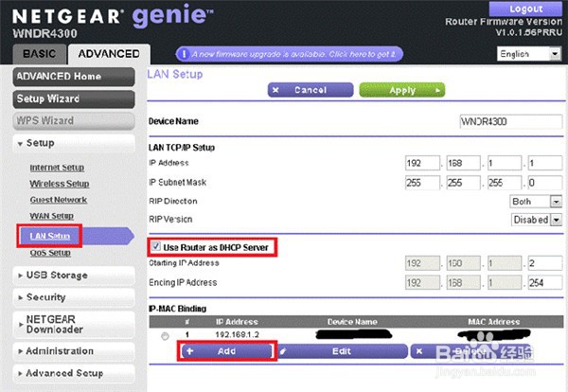Expand the Administration section
568x392 pixels.
click(x=74, y=351)
